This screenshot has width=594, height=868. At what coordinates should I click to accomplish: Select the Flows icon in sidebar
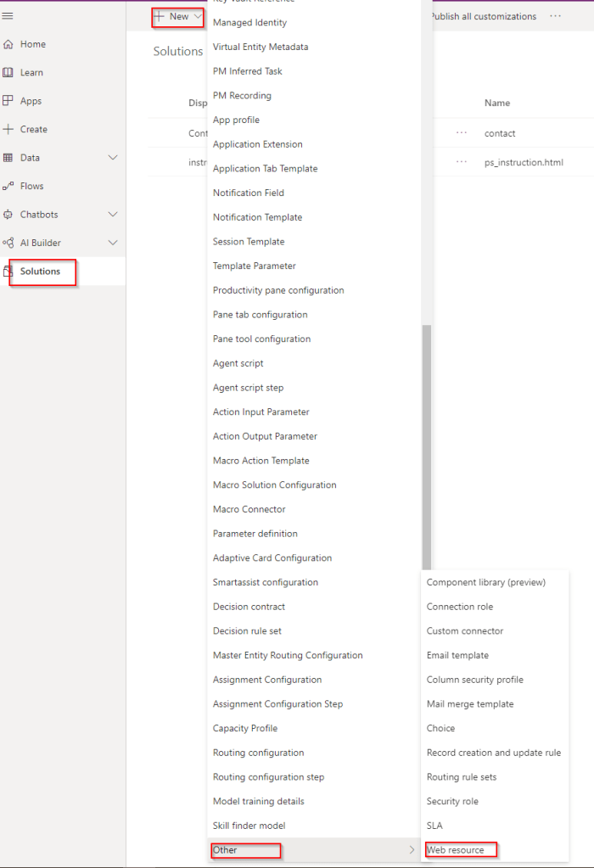tap(8, 186)
